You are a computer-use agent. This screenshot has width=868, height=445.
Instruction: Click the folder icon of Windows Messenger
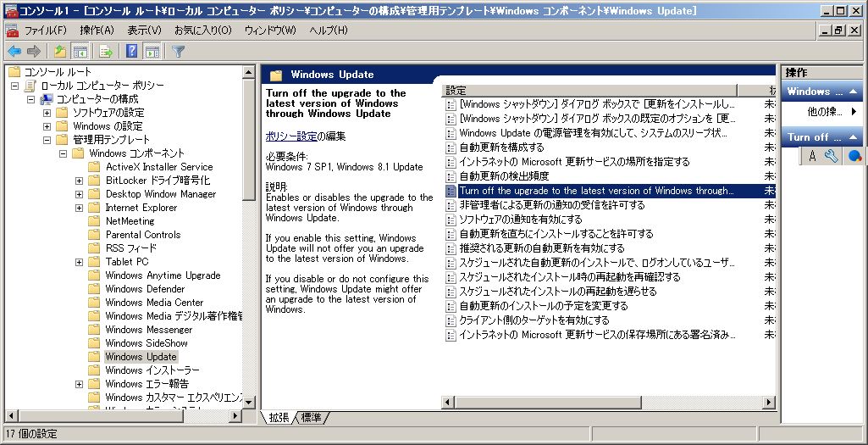coord(95,330)
